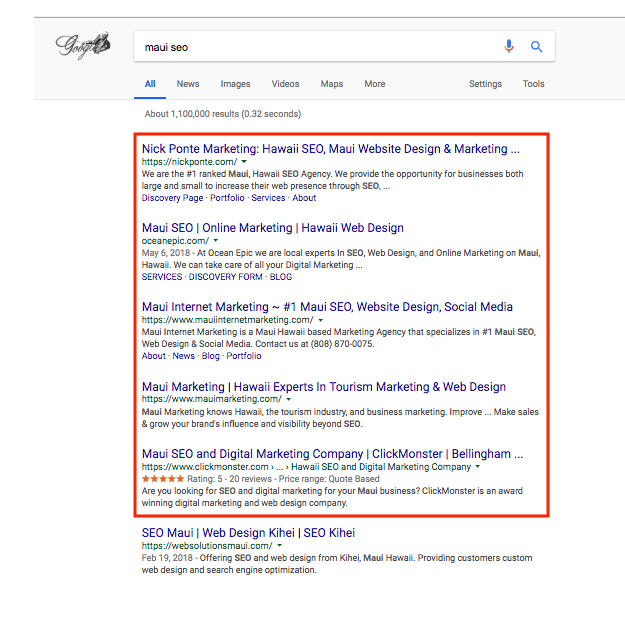Viewport: 625px width, 626px height.
Task: Expand the More search options menu
Action: (x=375, y=84)
